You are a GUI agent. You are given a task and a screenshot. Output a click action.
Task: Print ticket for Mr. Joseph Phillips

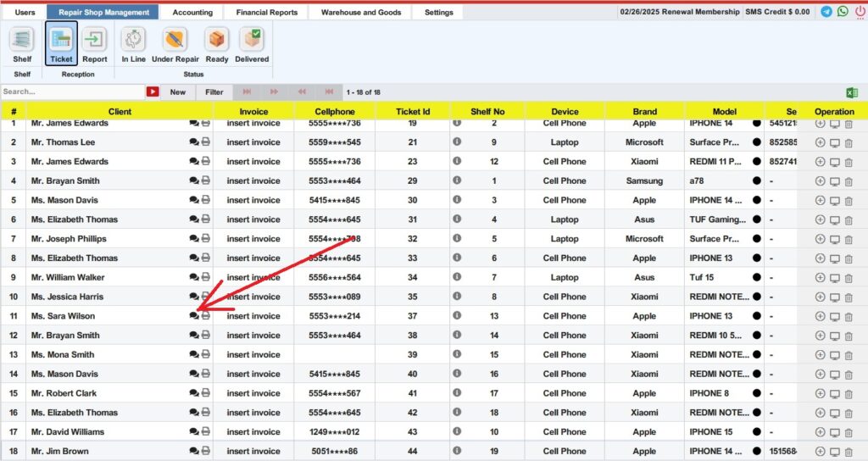(x=205, y=238)
